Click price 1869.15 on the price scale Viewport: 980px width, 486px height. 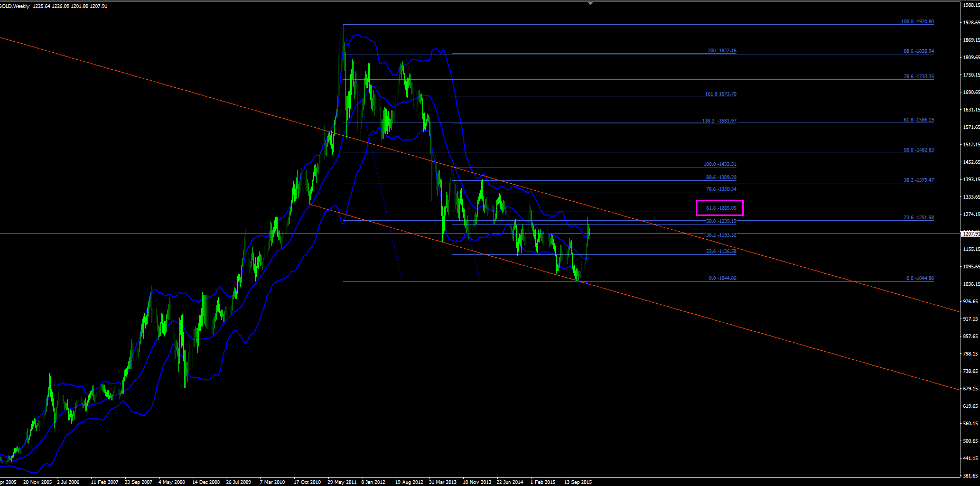pyautogui.click(x=972, y=40)
